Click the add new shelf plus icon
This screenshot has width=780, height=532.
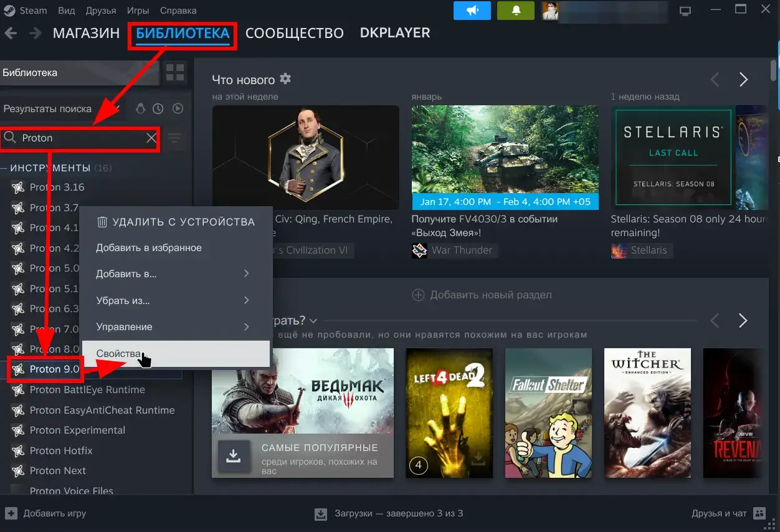pos(418,295)
